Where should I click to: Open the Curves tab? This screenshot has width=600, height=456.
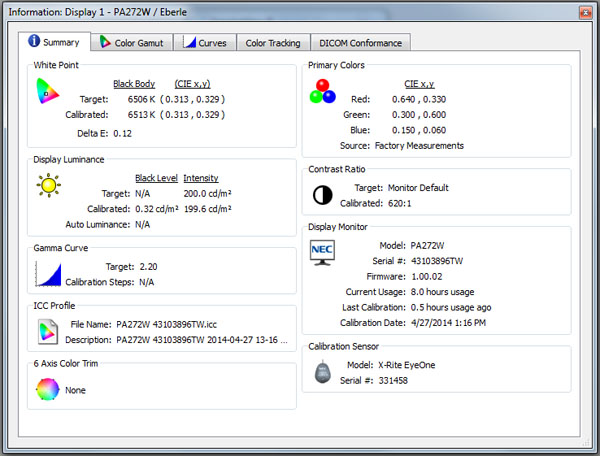(x=207, y=43)
